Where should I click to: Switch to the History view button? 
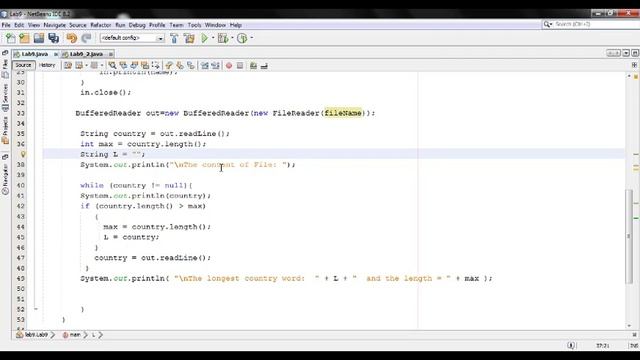tap(47, 65)
